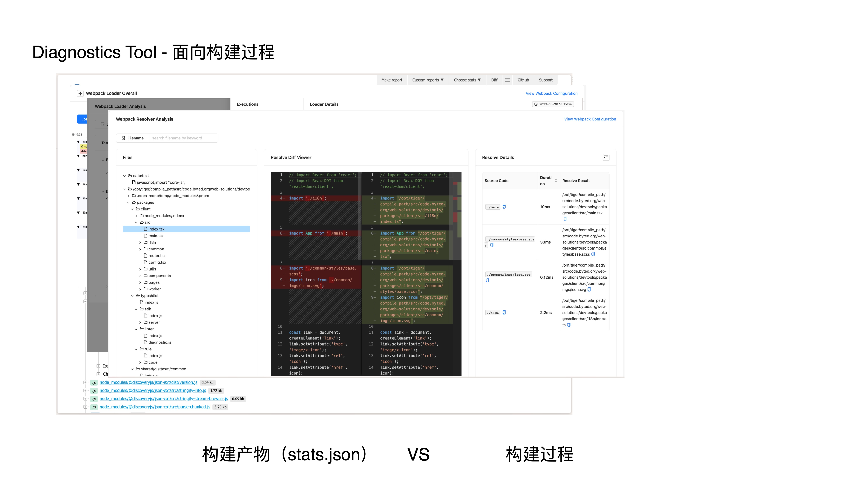Open View Webpack Configuration in Resolver Analysis

(x=590, y=119)
